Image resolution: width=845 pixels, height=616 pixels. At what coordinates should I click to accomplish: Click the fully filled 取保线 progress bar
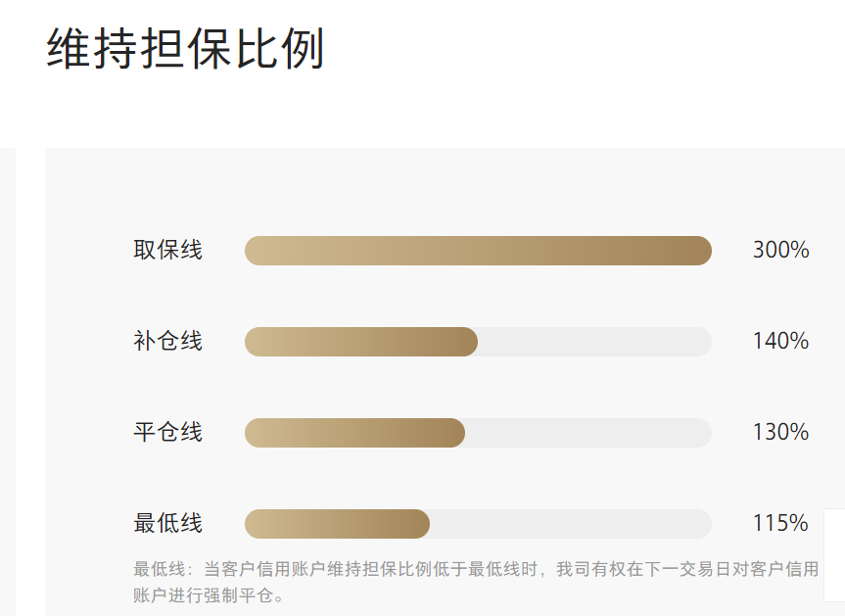(x=478, y=251)
